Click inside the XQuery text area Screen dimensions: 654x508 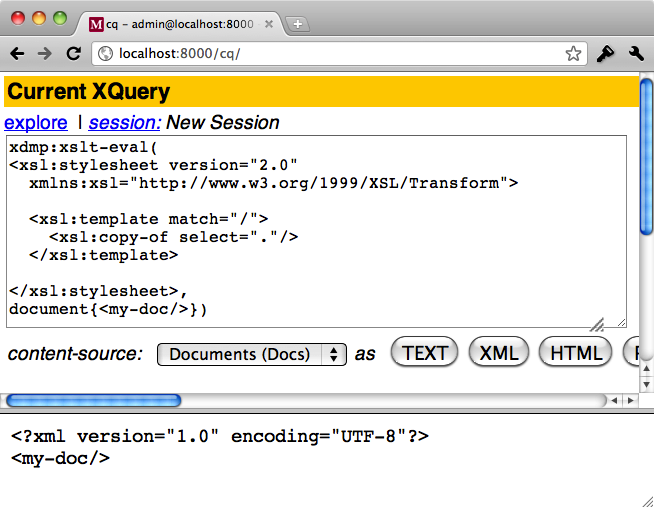[x=315, y=231]
